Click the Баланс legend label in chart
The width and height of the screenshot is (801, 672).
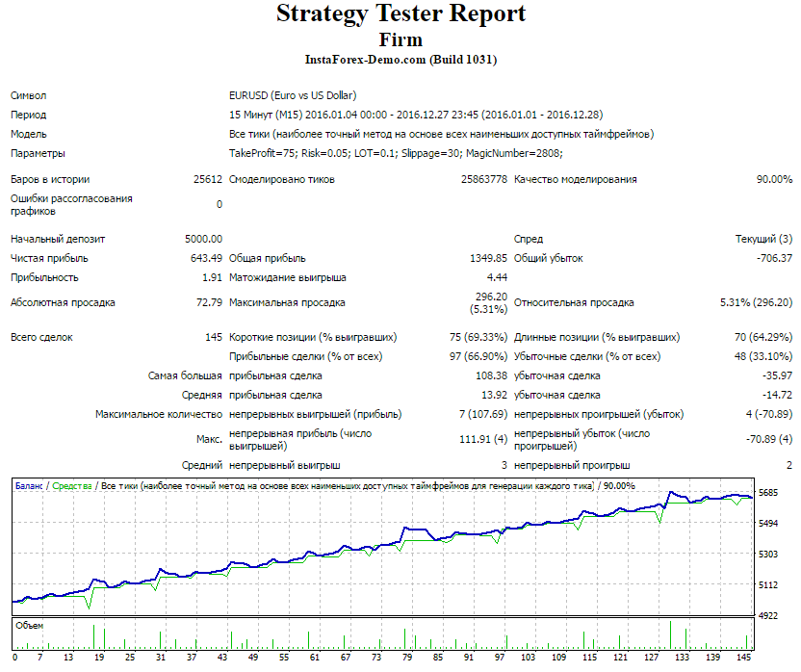[29, 486]
